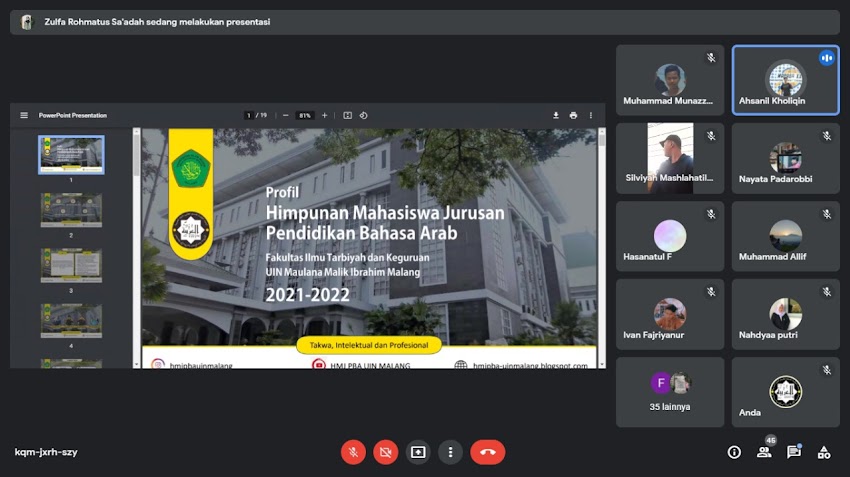Click the muted mic icon on Nayata Padarobbi
Viewport: 850px width, 477px height.
pos(827,136)
